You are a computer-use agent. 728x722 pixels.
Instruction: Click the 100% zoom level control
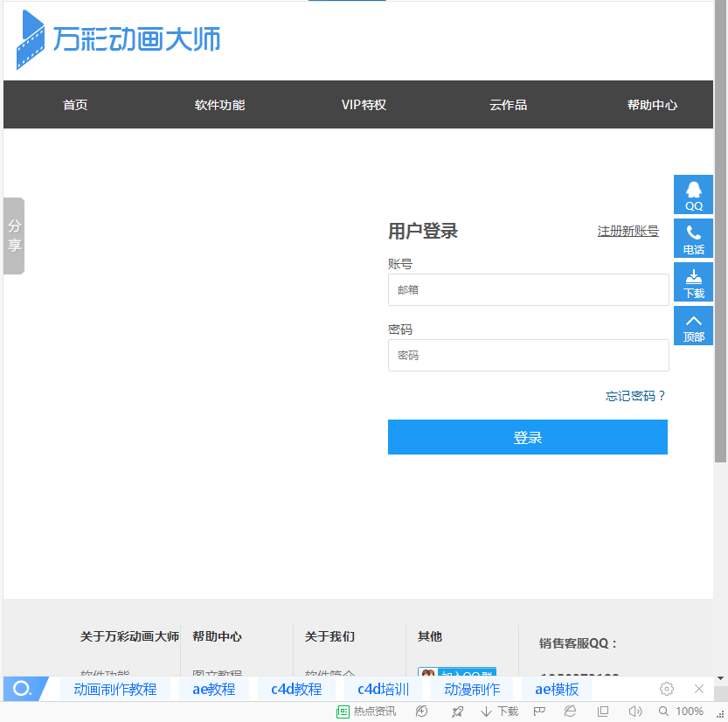[687, 711]
